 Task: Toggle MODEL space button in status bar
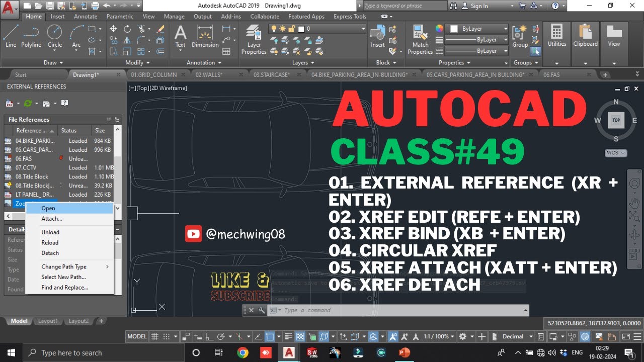[x=137, y=336]
